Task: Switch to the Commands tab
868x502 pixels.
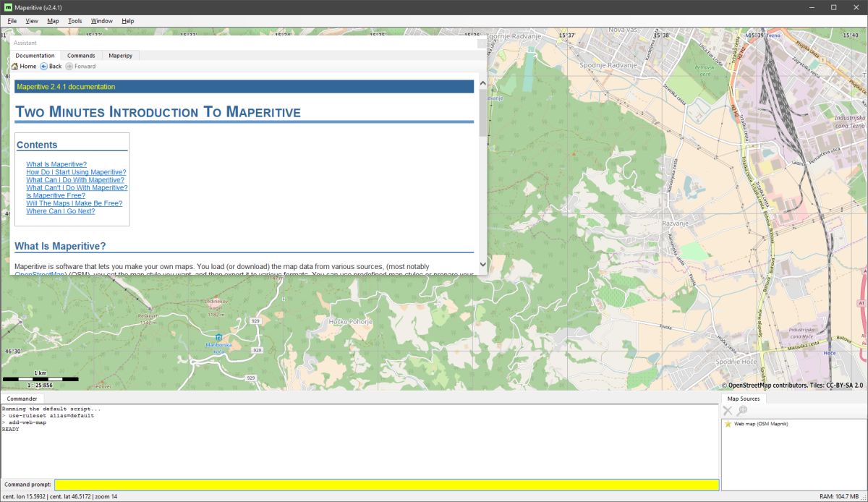Action: [x=81, y=55]
